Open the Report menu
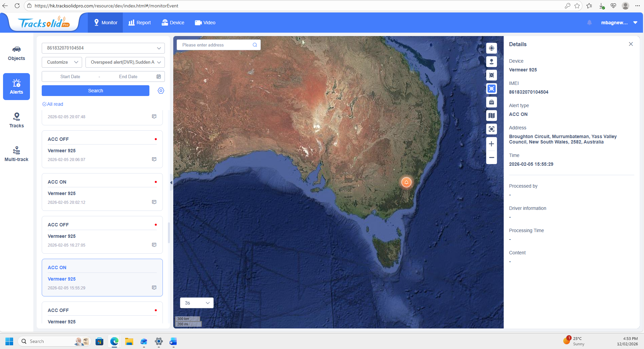 [x=139, y=23]
